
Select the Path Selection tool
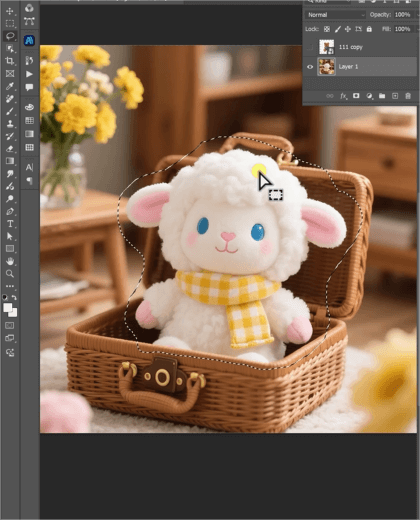pos(10,236)
